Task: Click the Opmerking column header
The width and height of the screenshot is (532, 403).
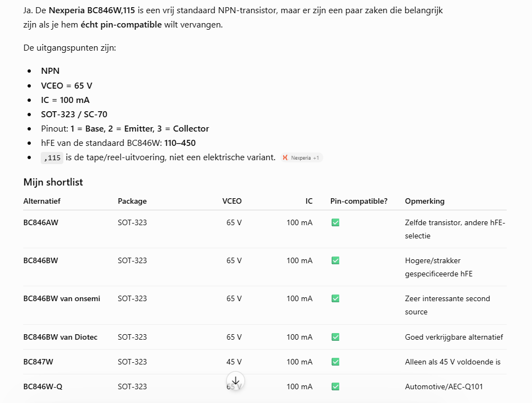Action: point(425,201)
